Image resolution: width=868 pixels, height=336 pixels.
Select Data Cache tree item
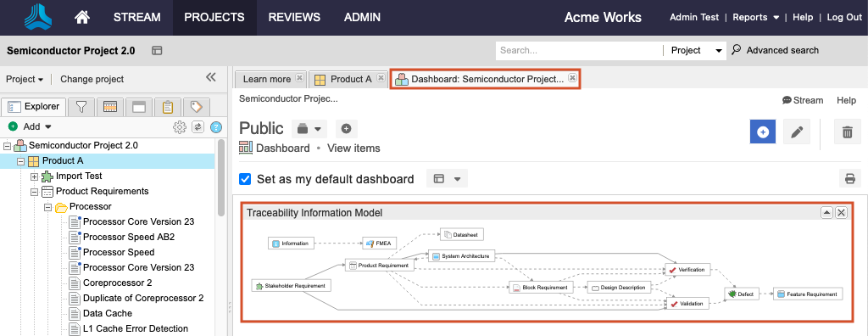point(108,313)
